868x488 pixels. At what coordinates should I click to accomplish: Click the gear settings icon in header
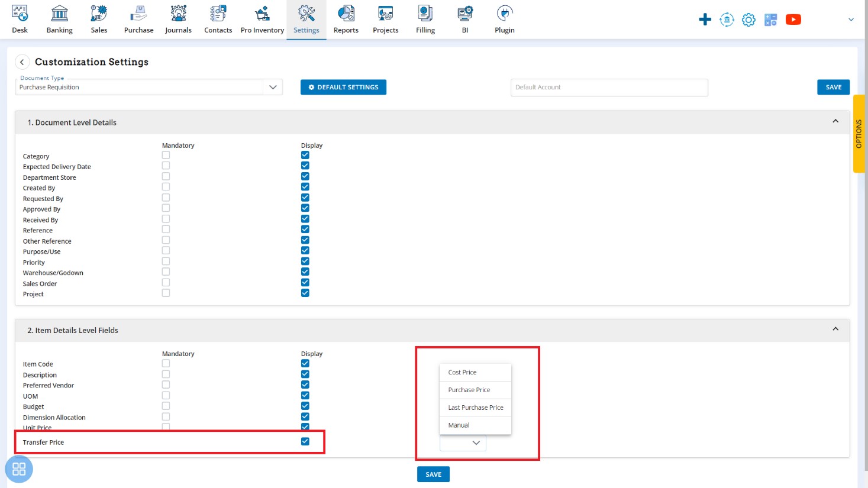coord(748,20)
